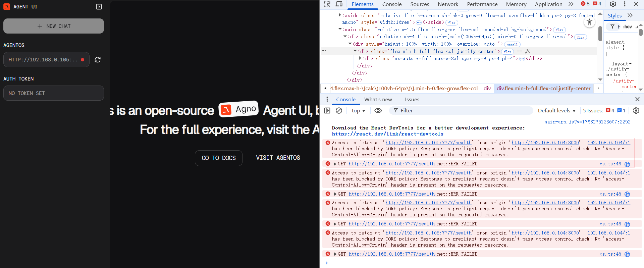
Task: Collapse the height 100% style div node
Action: click(x=350, y=44)
